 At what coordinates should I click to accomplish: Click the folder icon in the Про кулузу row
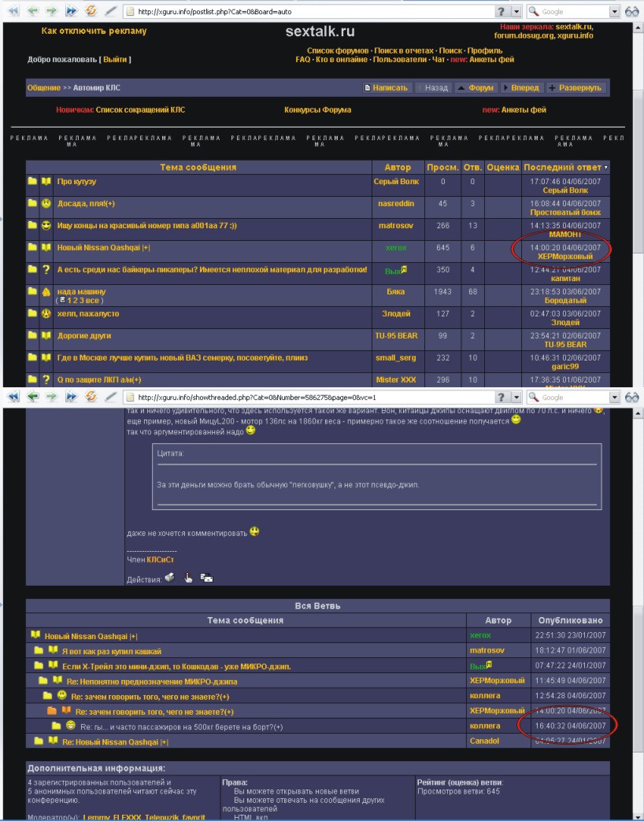tap(32, 181)
